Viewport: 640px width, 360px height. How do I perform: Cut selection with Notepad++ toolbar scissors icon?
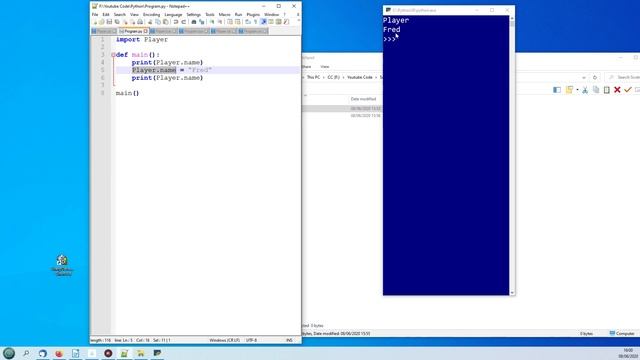click(150, 22)
